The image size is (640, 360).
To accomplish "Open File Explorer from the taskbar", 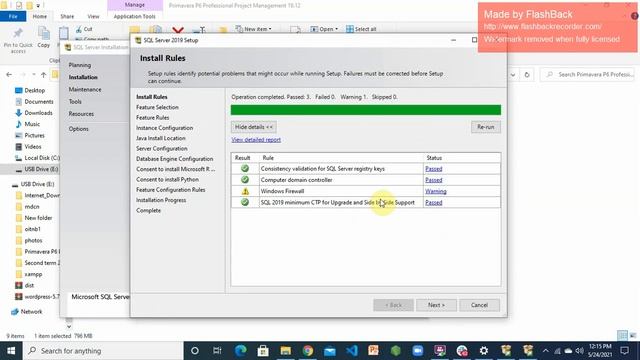I will click(x=285, y=351).
